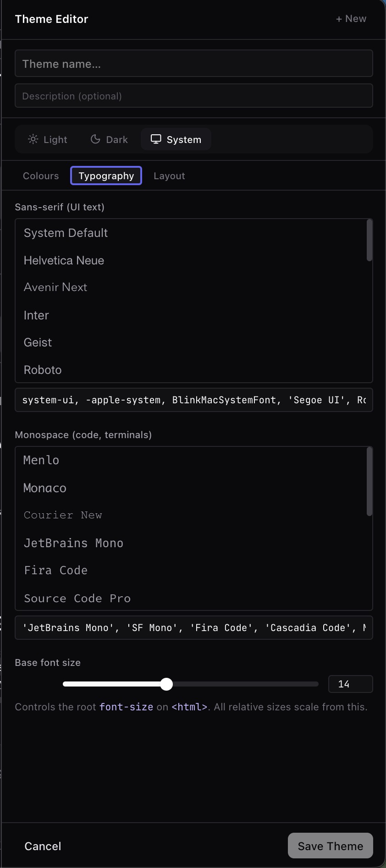Select Roboto in the sans-serif list
The image size is (386, 868).
click(x=43, y=369)
